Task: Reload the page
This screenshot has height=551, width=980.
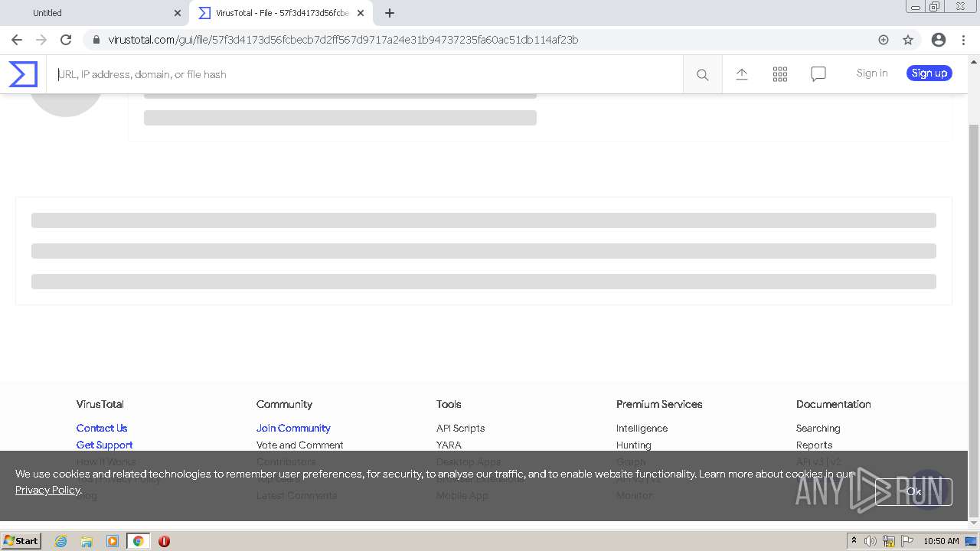Action: (66, 40)
